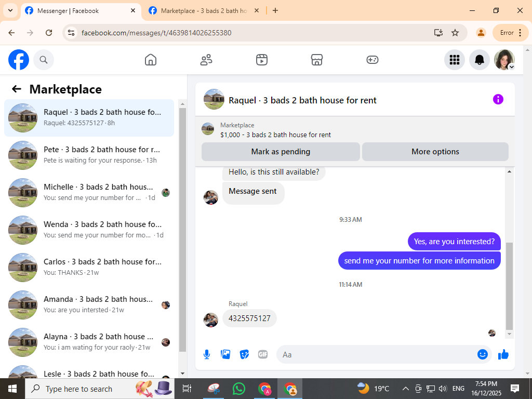Screen dimensions: 532x399
Task: Open volume control in system tray
Action: click(x=443, y=389)
